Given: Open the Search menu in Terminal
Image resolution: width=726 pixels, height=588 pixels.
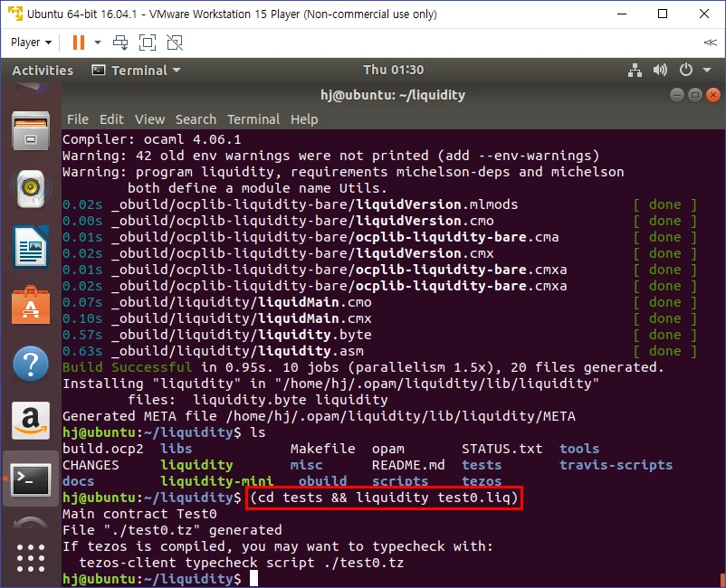Looking at the screenshot, I should click(196, 119).
